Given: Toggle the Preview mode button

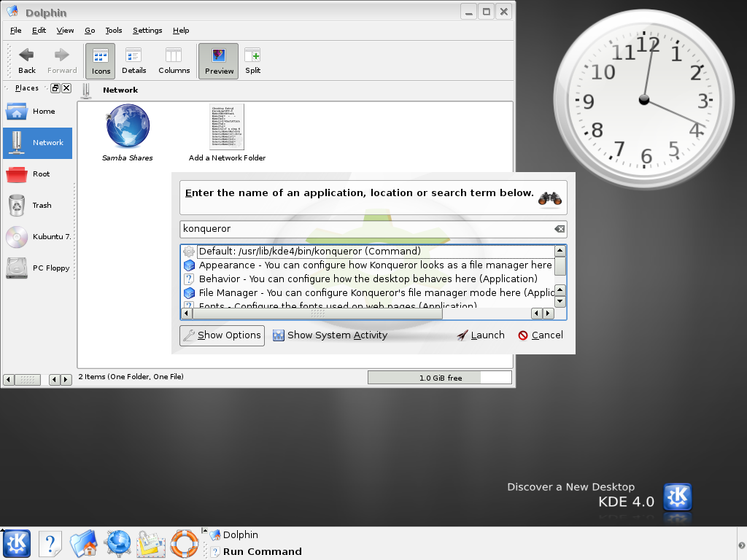Looking at the screenshot, I should point(219,60).
